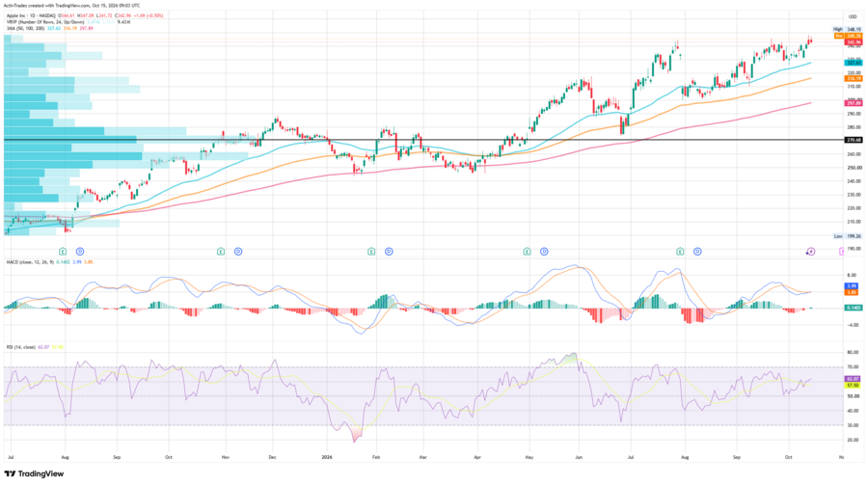The image size is (868, 485).
Task: Click the ActivTrades created with TradingView caption
Action: coord(71,6)
